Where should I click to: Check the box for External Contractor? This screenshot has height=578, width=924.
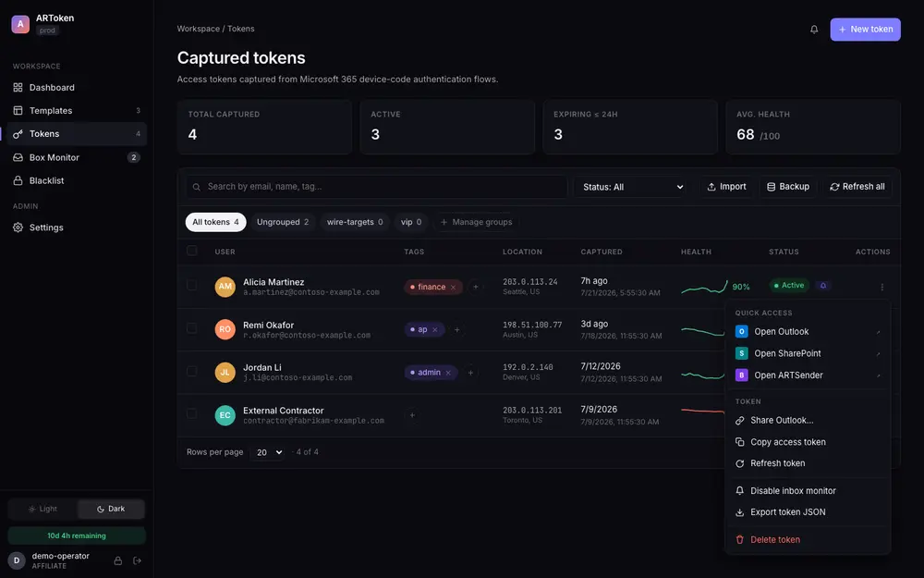pyautogui.click(x=191, y=413)
